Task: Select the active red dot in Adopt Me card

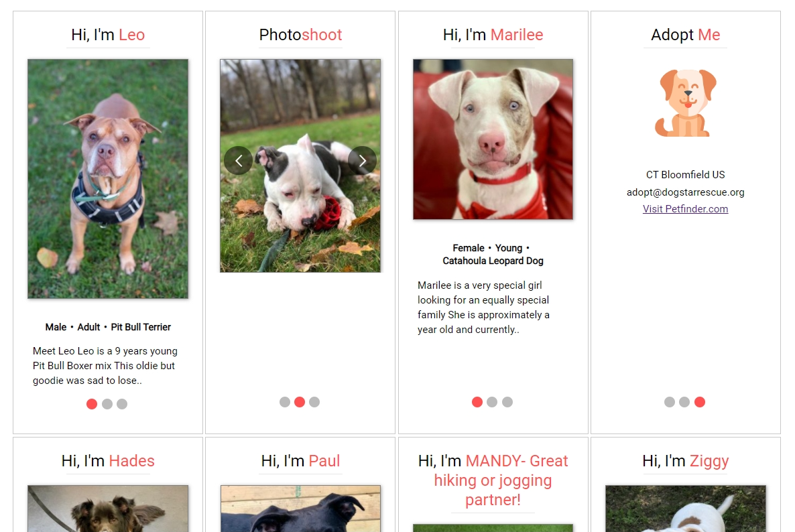Action: click(700, 402)
